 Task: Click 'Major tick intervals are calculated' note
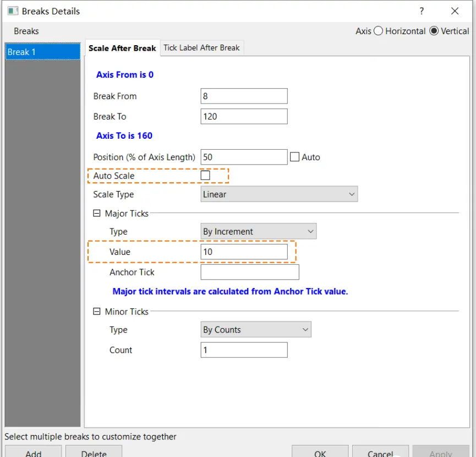[x=230, y=291]
